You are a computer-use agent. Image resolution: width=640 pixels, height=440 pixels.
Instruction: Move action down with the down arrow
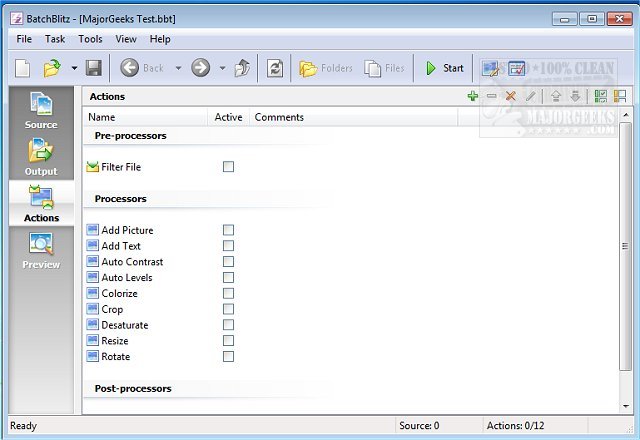(x=575, y=96)
